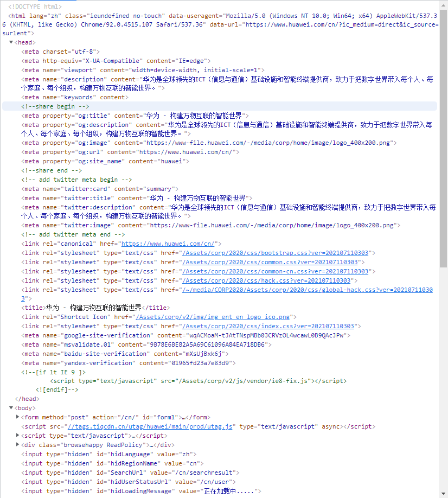Open the canonical huawei.com/cn link
This screenshot has height=498, width=448.
(x=168, y=244)
